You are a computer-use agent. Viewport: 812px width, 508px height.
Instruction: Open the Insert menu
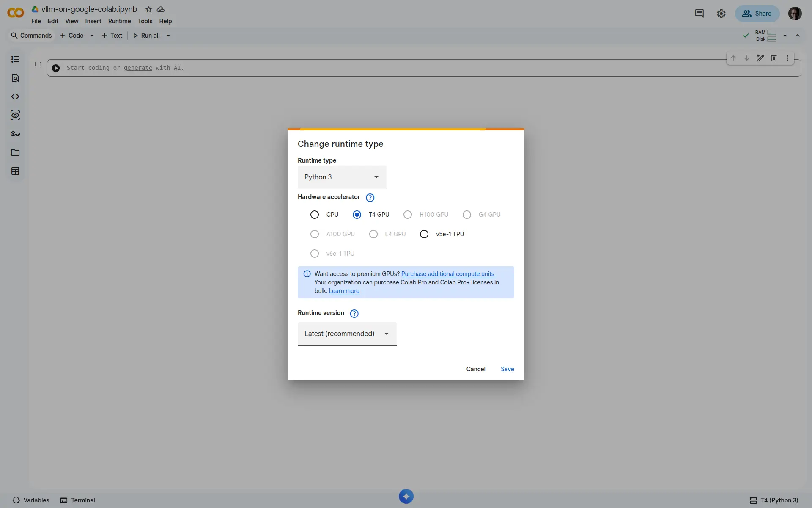pos(93,21)
